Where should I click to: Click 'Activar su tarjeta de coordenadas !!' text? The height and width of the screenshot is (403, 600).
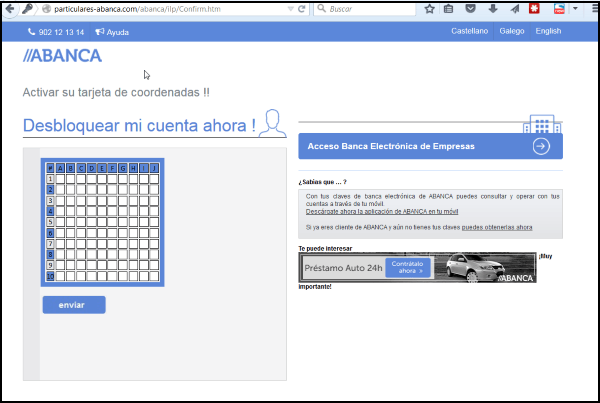[x=116, y=92]
